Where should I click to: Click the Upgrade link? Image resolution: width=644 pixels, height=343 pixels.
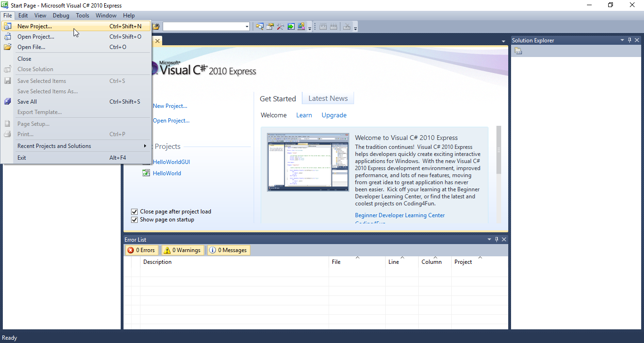[334, 115]
